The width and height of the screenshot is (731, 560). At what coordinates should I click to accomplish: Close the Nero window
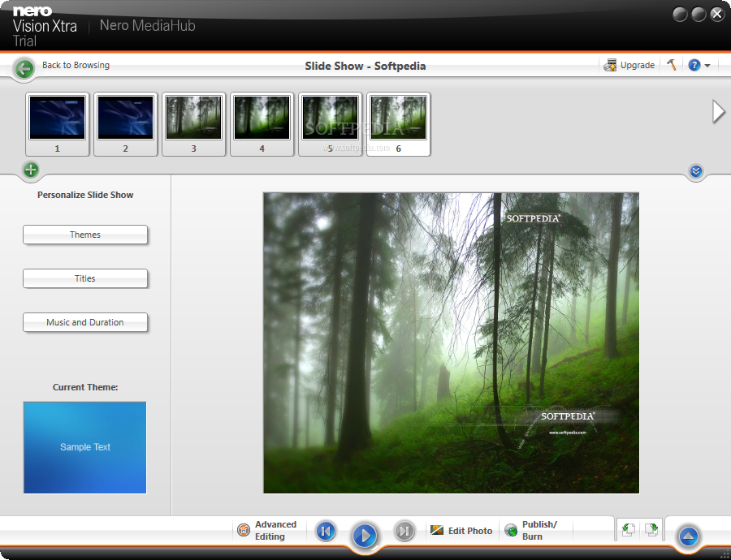(717, 15)
